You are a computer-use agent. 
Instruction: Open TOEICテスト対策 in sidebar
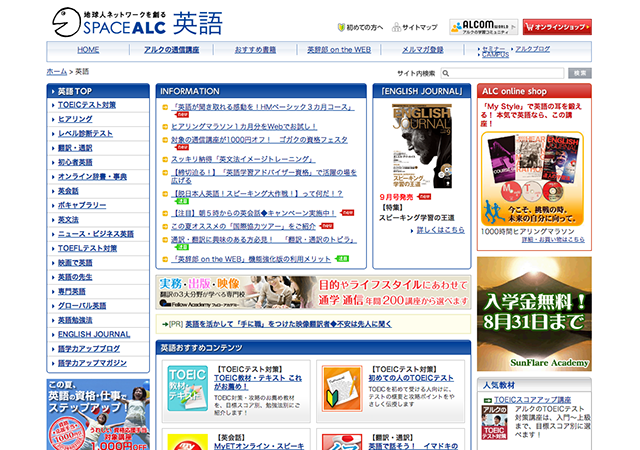pyautogui.click(x=87, y=105)
